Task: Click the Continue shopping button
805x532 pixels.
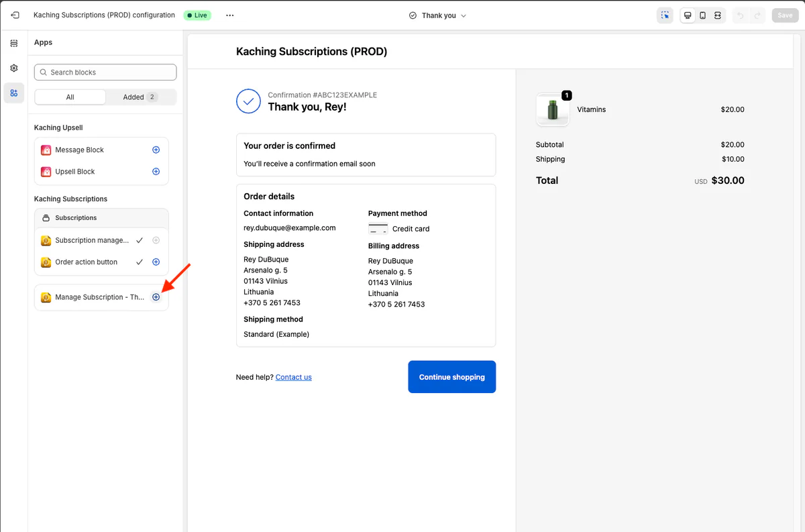Action: pyautogui.click(x=451, y=377)
